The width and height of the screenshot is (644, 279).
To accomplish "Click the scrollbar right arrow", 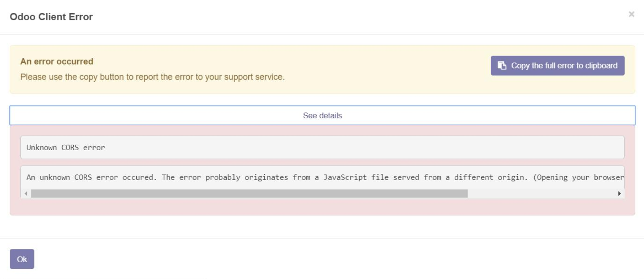I will click(x=619, y=193).
